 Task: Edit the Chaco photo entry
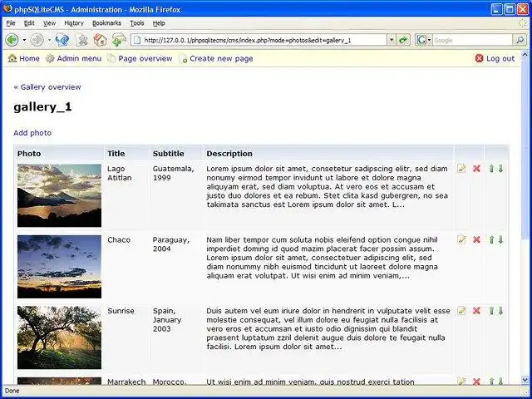point(461,239)
